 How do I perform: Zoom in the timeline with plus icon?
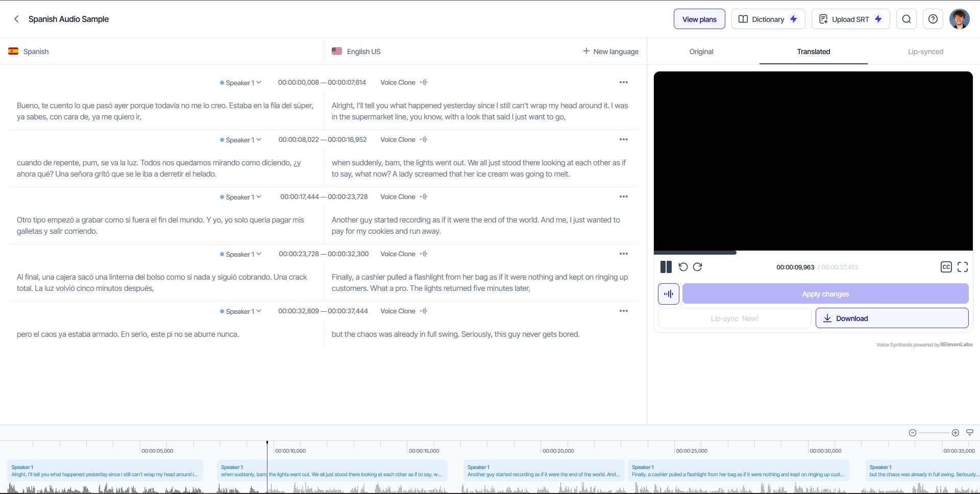click(x=955, y=433)
